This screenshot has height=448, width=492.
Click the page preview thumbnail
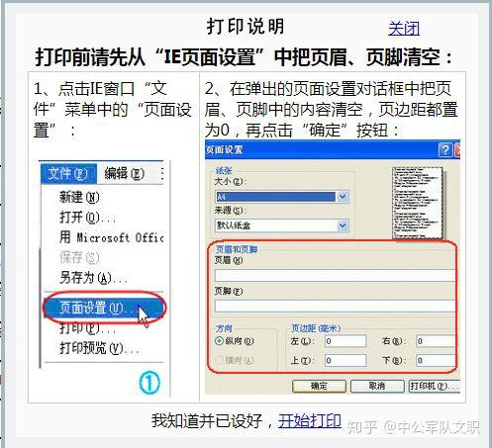point(417,203)
